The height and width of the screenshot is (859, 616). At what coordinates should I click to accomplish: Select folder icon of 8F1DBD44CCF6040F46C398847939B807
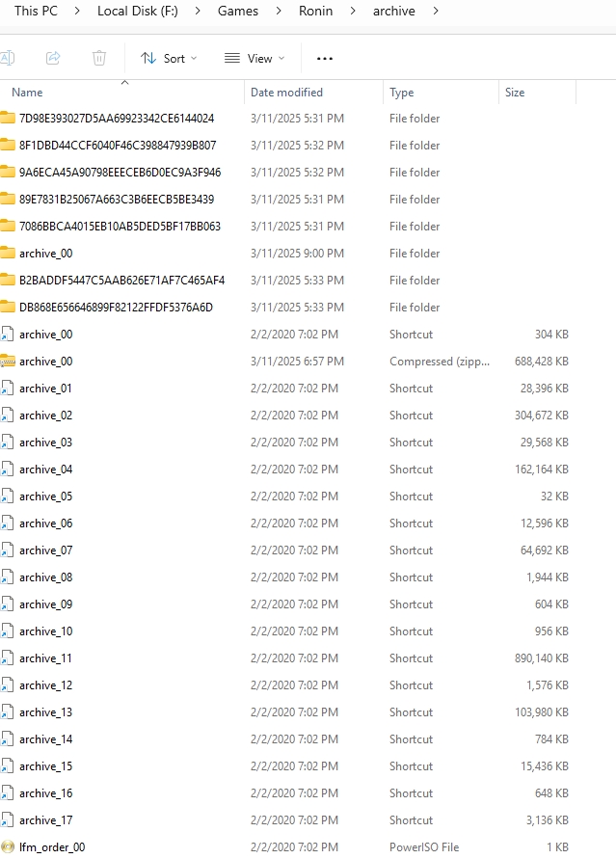8,145
